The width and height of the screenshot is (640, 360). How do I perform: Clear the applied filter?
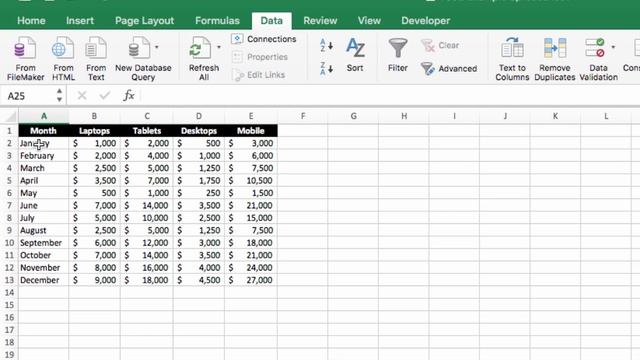pyautogui.click(x=440, y=45)
